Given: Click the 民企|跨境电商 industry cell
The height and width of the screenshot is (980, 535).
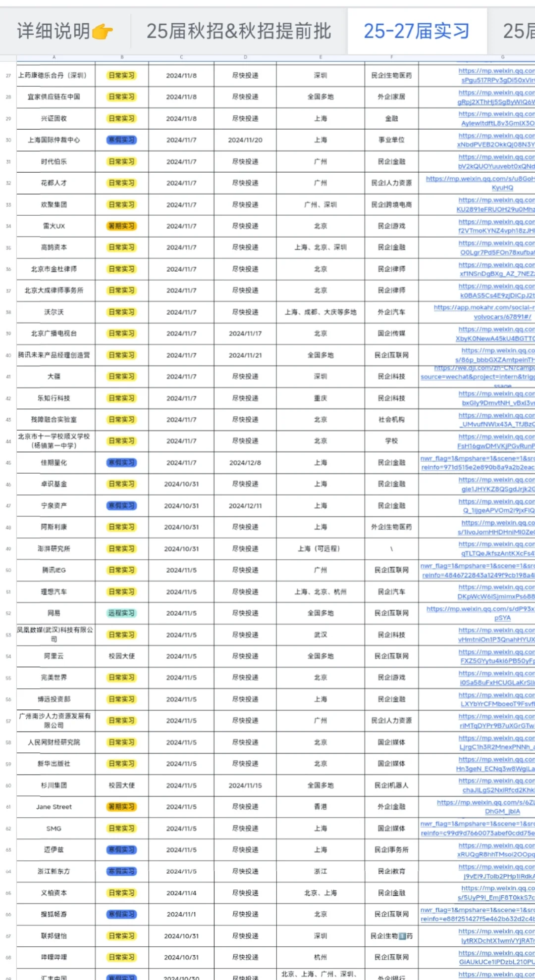Looking at the screenshot, I should pyautogui.click(x=392, y=205).
